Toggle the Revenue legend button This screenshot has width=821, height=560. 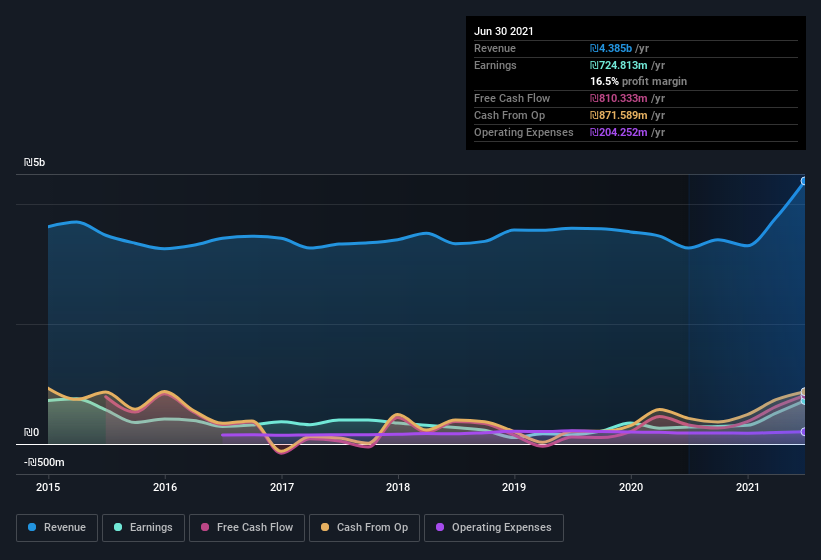click(x=57, y=528)
